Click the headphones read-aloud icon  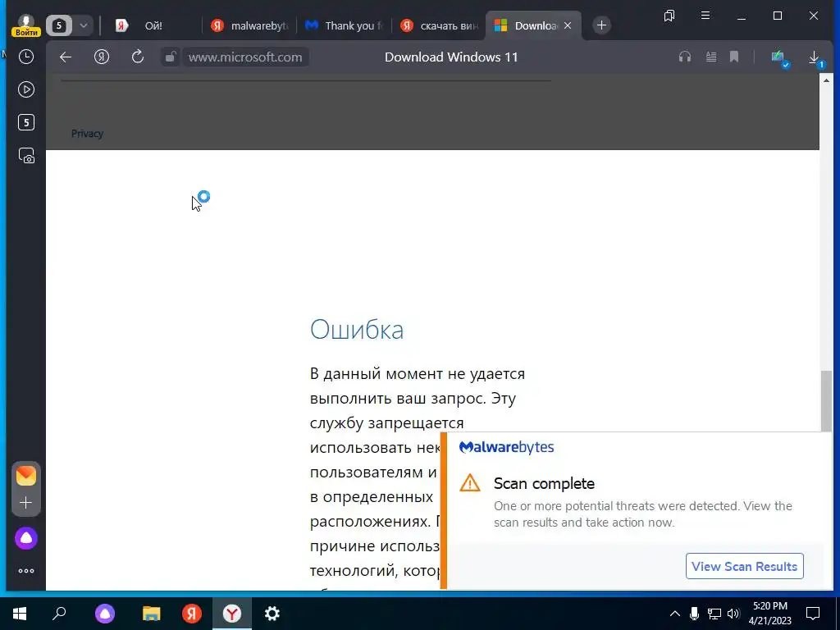coord(685,57)
